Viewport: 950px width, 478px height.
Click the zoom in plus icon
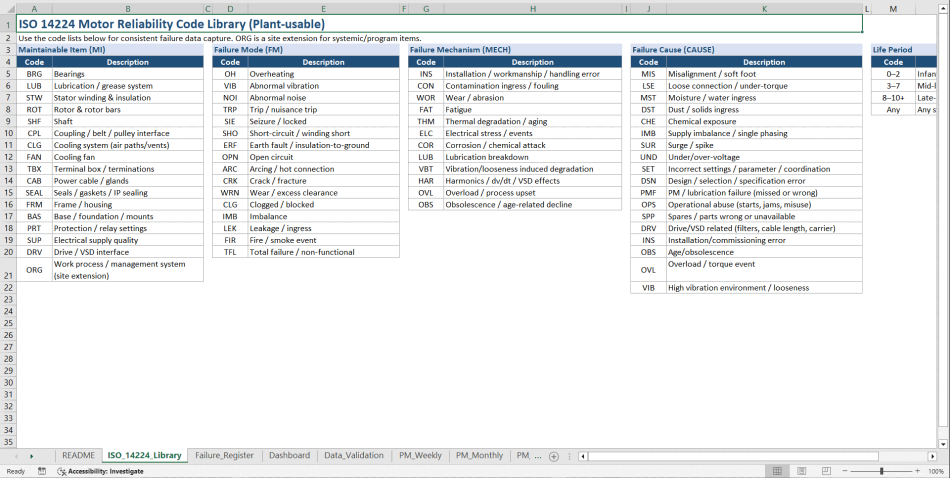916,471
